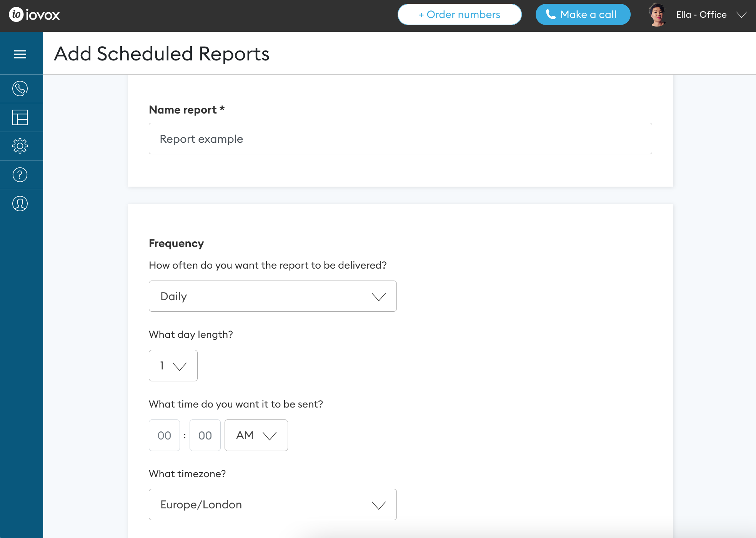Viewport: 756px width, 538px height.
Task: Expand the frequency delivery dropdown
Action: [x=273, y=296]
